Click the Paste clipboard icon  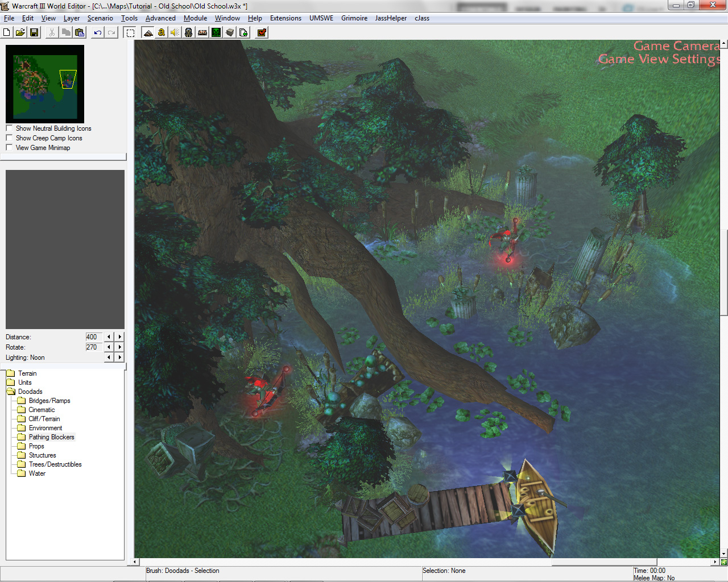(80, 32)
